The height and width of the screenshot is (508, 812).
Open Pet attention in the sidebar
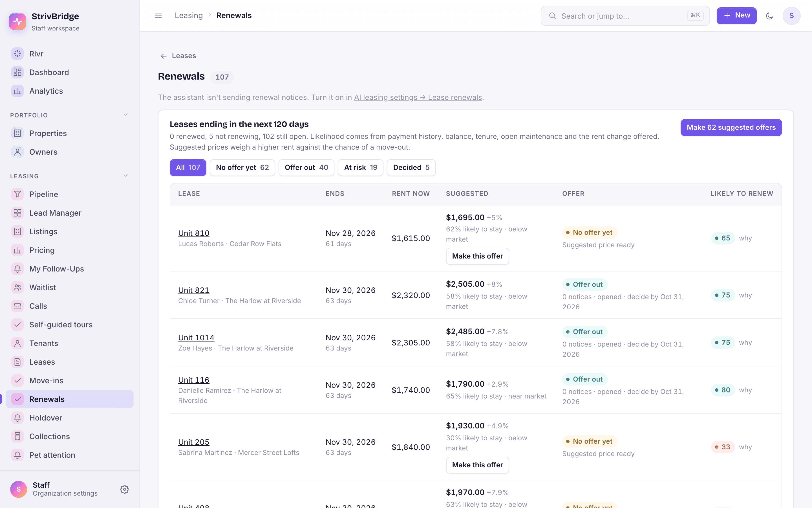(x=69, y=455)
